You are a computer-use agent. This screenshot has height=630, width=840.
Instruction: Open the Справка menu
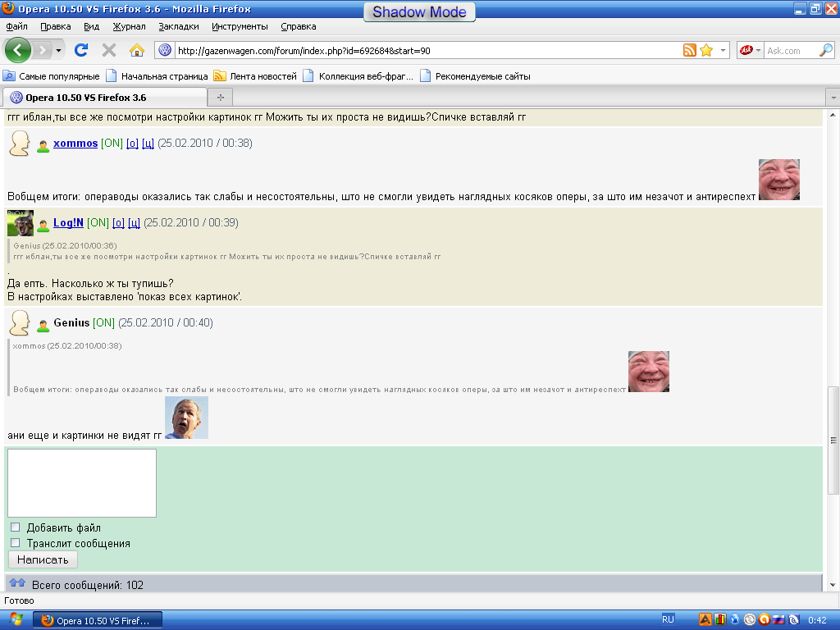coord(299,26)
